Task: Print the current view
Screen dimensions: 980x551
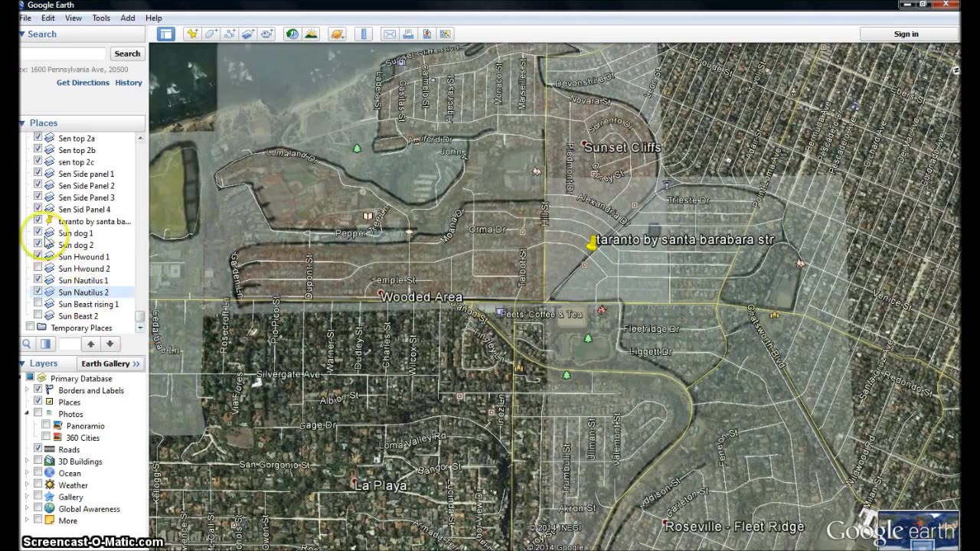Action: 408,34
